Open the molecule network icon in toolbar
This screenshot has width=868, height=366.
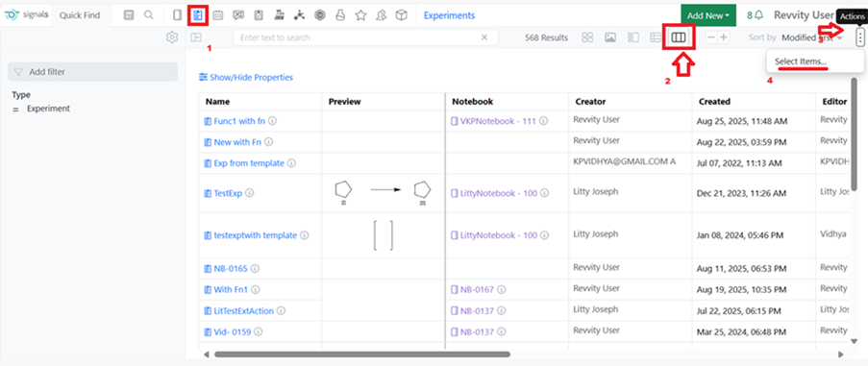[x=300, y=15]
